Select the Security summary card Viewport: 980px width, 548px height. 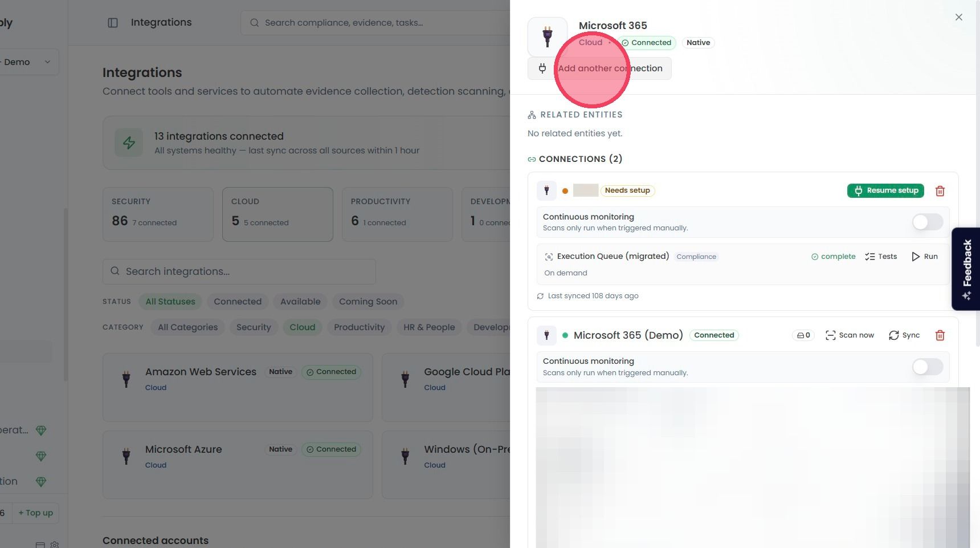(x=158, y=214)
